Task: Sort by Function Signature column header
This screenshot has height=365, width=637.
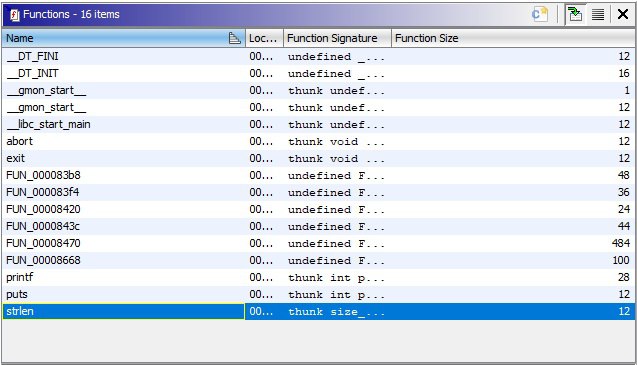Action: [337, 38]
